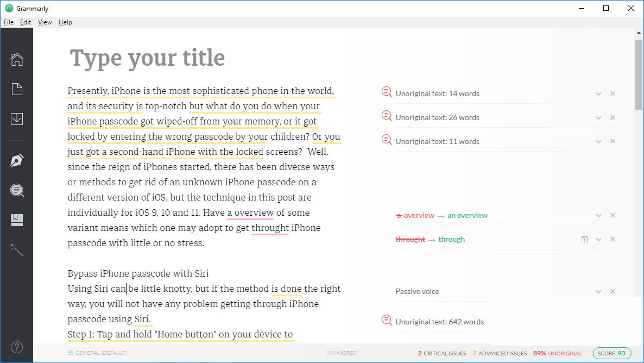Click the download/import arrow icon
The height and width of the screenshot is (363, 644).
click(x=17, y=119)
